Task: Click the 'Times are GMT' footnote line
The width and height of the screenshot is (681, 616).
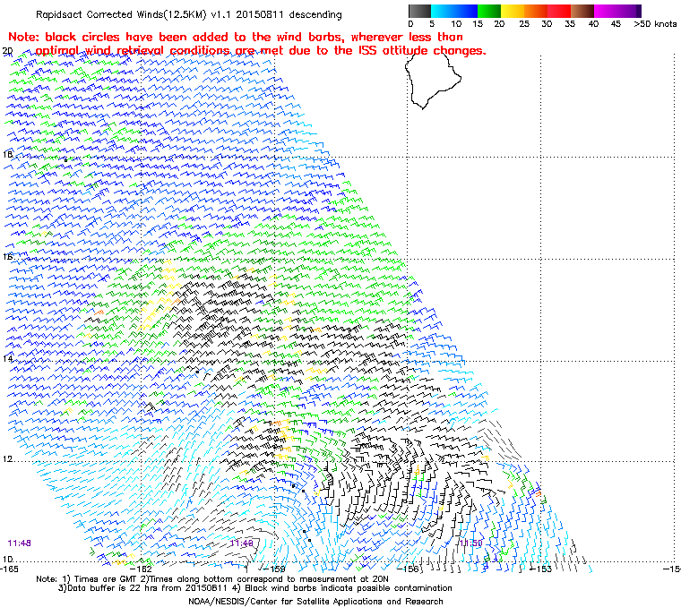Action: pyautogui.click(x=212, y=579)
